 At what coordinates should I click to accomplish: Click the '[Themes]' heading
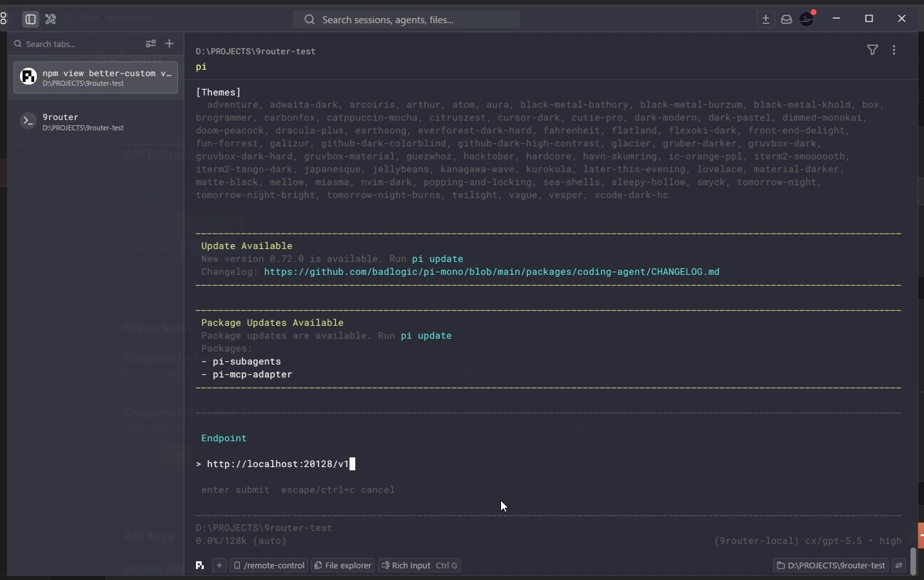(219, 93)
